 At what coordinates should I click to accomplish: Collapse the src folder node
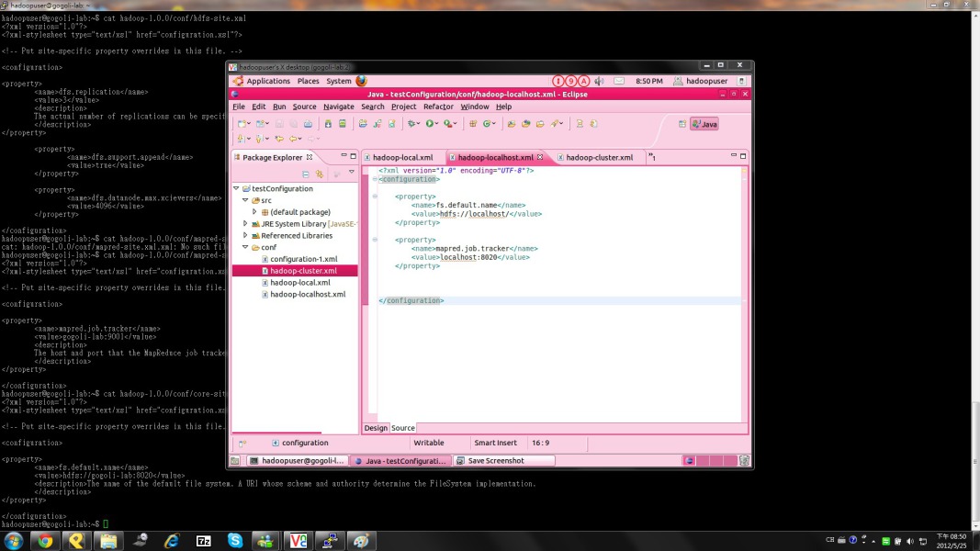pos(245,200)
